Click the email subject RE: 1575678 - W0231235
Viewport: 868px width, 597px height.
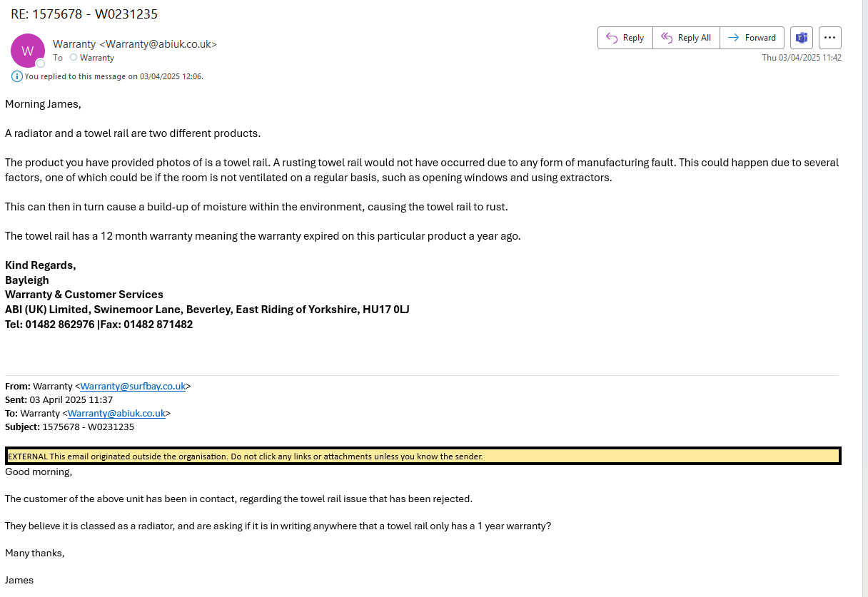pyautogui.click(x=84, y=14)
